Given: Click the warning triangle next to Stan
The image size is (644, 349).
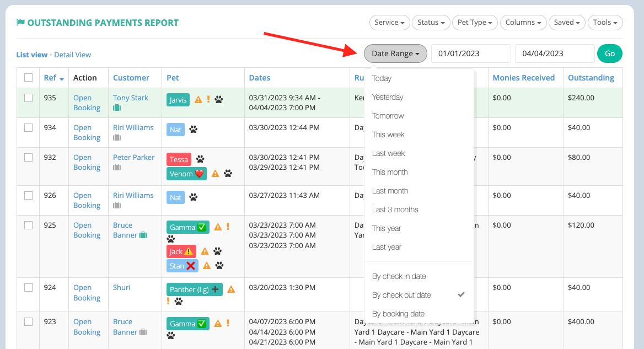Looking at the screenshot, I should pos(207,266).
